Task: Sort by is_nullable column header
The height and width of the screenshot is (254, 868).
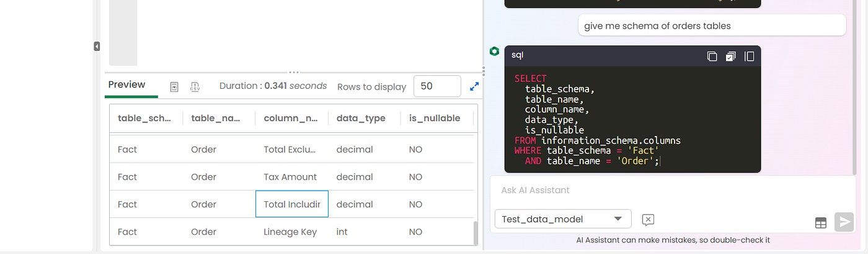Action: coord(436,118)
